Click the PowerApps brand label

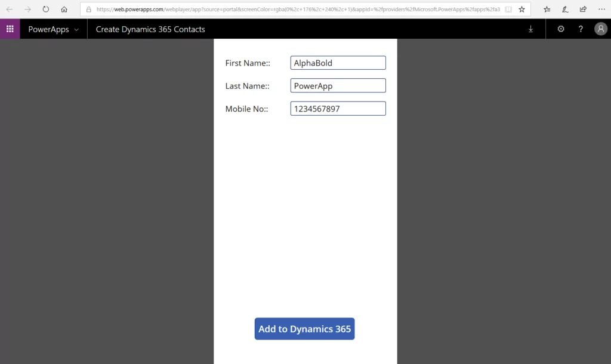(48, 29)
